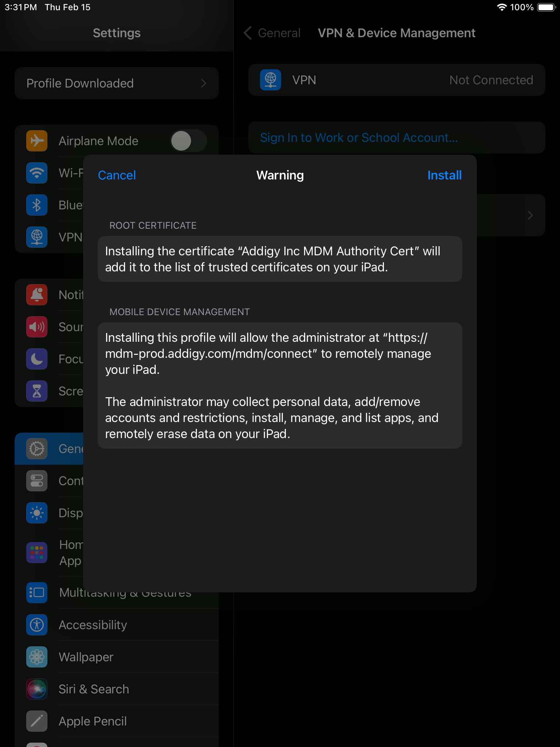560x747 pixels.
Task: Open Siri & Search settings row
Action: pyautogui.click(x=117, y=689)
